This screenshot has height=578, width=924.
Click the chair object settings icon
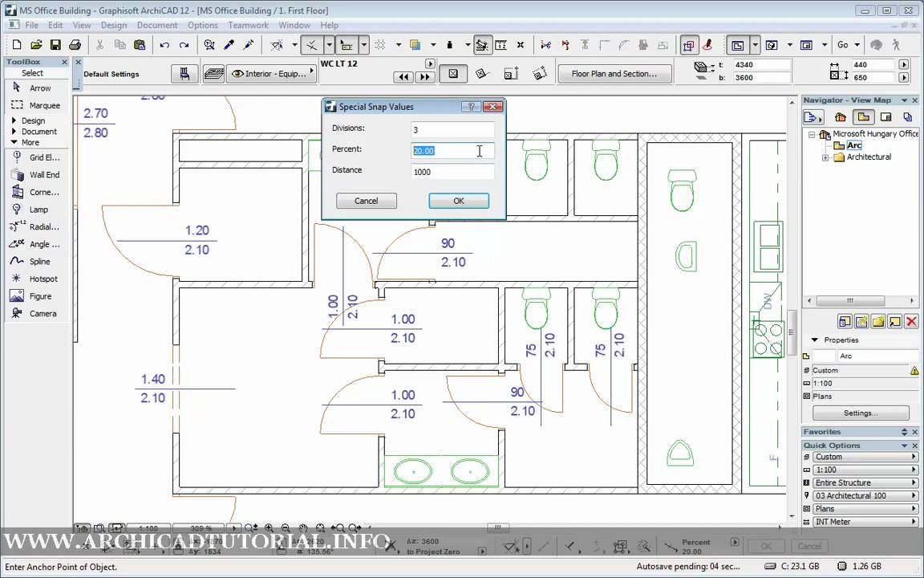184,74
